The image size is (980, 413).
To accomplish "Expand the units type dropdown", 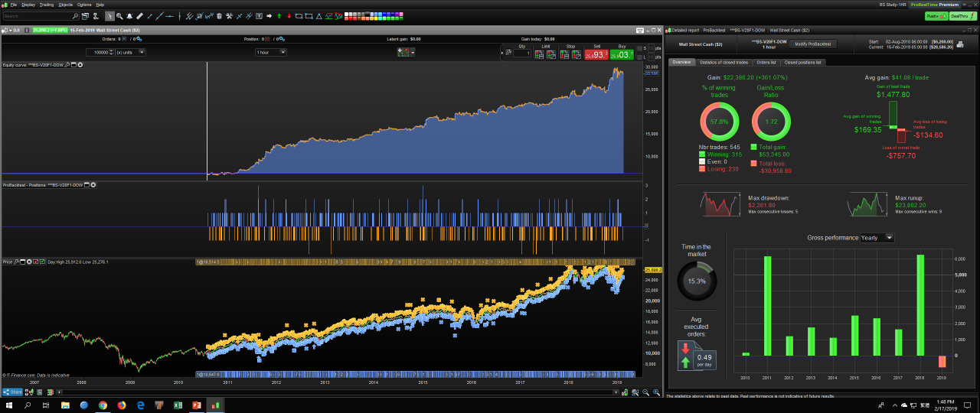I will point(129,52).
